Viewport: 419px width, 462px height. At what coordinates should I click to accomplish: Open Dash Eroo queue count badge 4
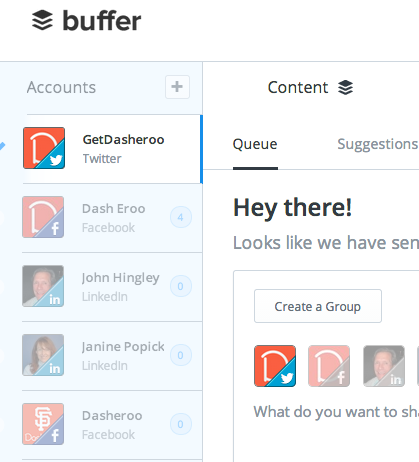click(x=181, y=217)
